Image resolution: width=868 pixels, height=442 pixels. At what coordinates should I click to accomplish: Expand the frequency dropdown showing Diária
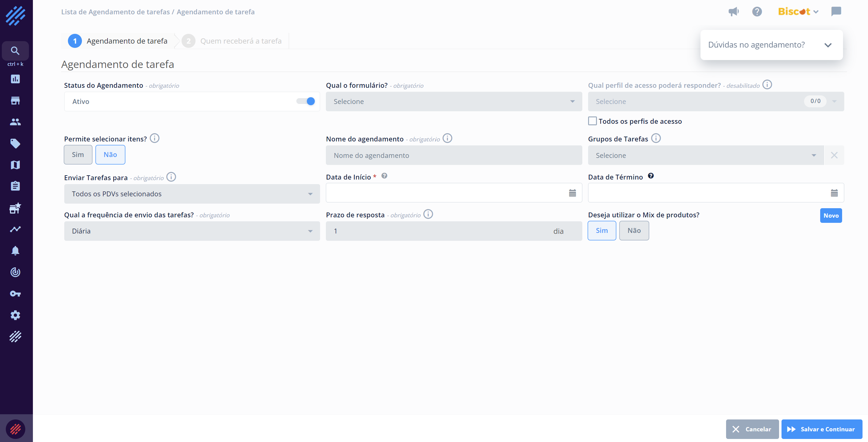tap(192, 231)
